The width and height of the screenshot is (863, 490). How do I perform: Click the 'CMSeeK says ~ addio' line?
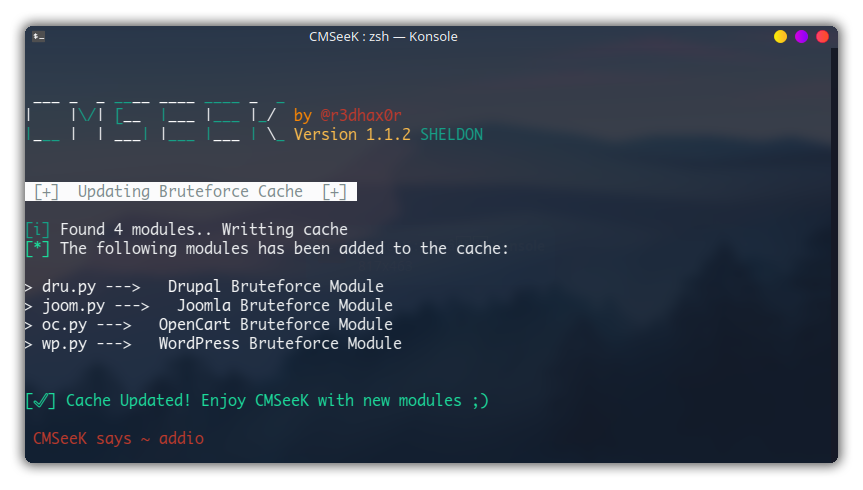point(118,438)
